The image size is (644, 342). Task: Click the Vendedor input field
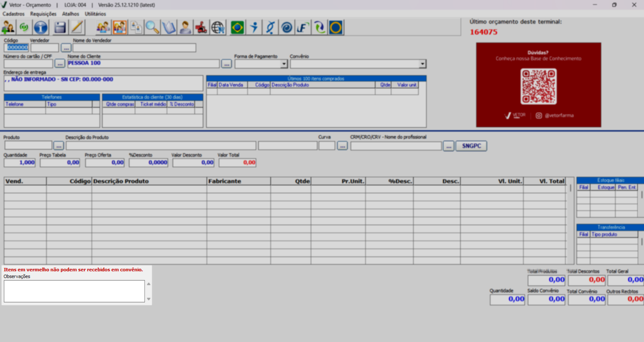45,48
